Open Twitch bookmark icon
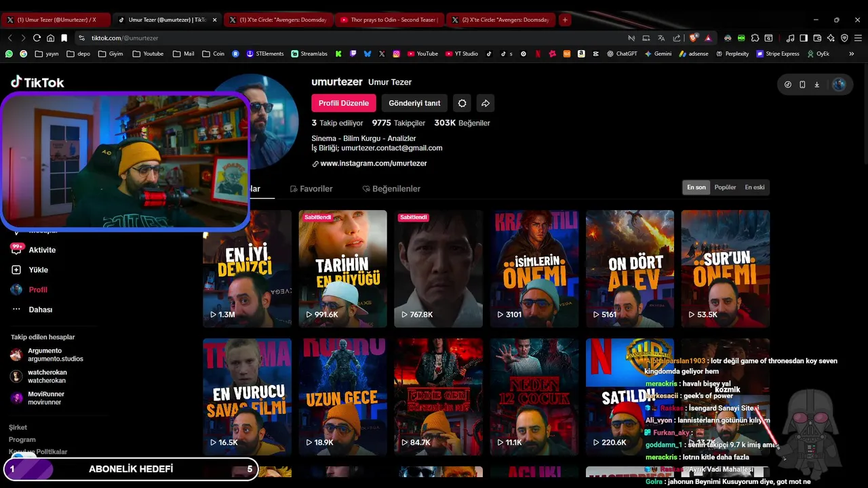868x488 pixels. (353, 54)
